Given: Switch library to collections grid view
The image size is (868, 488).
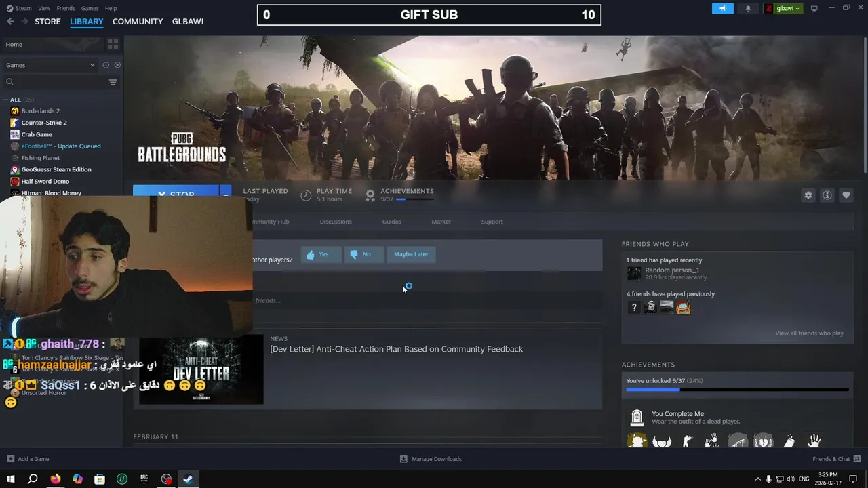Looking at the screenshot, I should pos(113,44).
